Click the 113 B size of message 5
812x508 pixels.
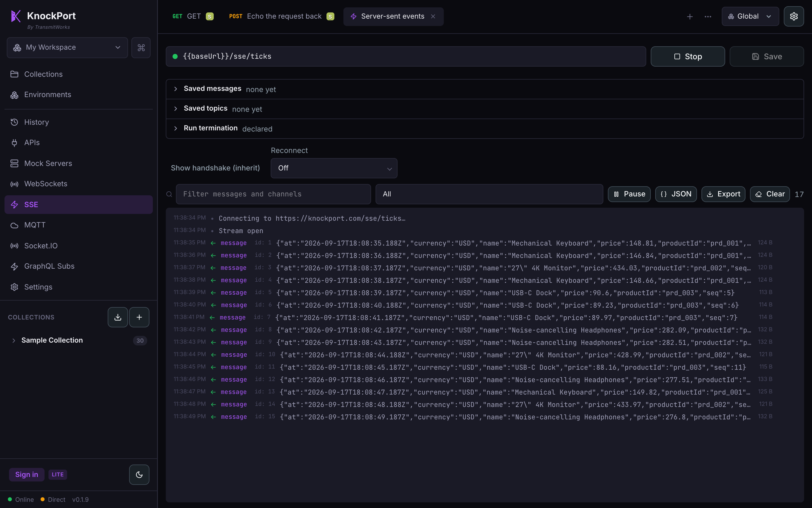(766, 292)
